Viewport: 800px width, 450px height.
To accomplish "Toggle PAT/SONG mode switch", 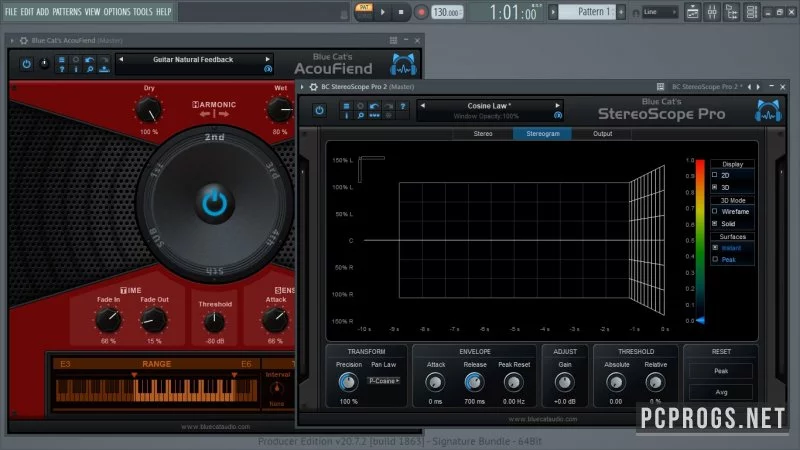I will (364, 12).
